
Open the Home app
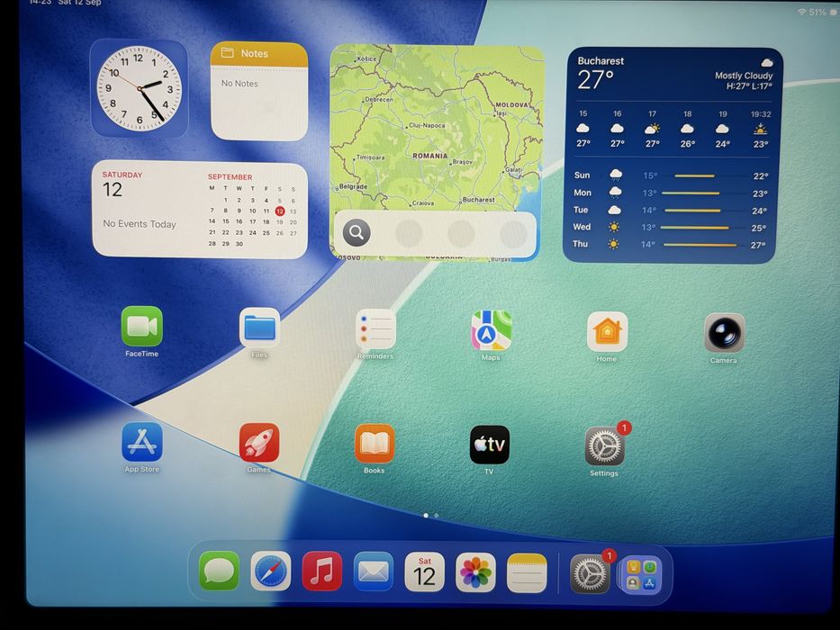click(607, 331)
